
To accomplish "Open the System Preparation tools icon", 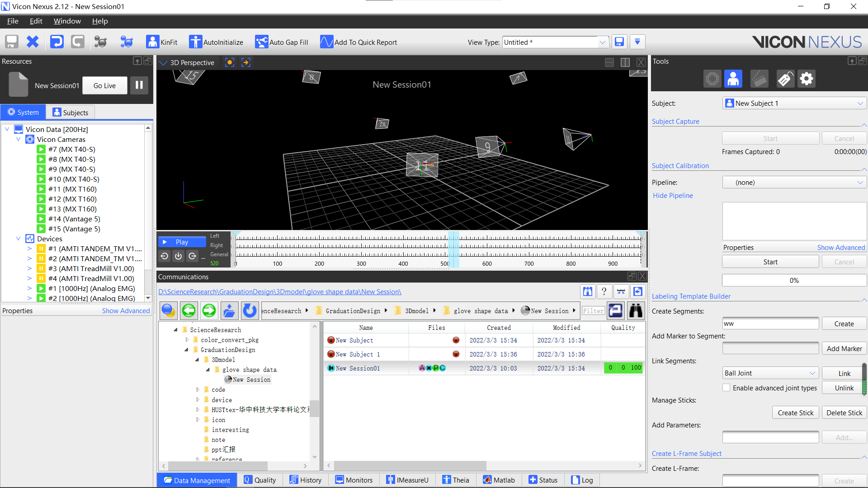I will click(712, 79).
